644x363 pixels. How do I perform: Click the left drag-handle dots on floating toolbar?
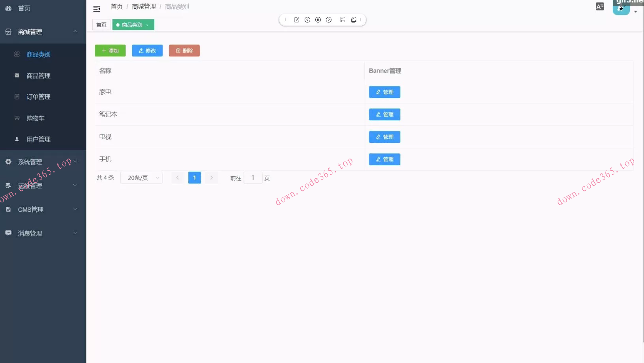285,20
